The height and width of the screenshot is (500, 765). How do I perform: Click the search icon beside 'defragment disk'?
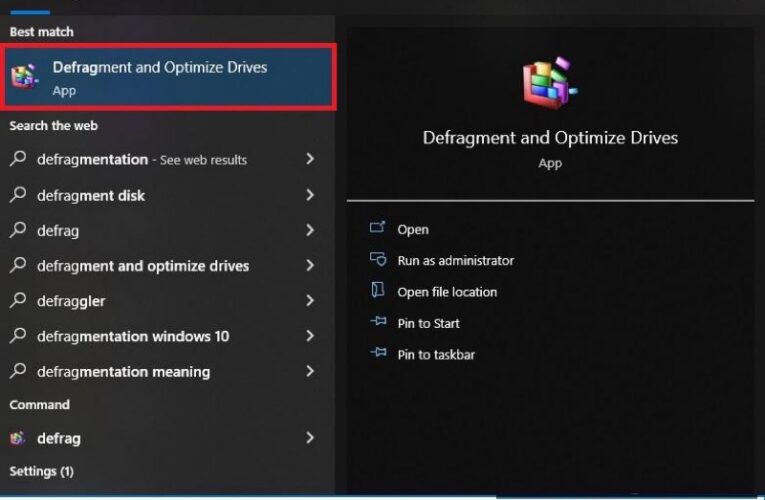(x=18, y=195)
